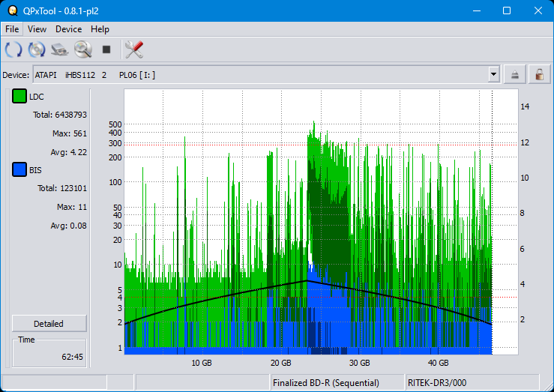Click the QPxTool application icon in title bar

click(x=11, y=10)
